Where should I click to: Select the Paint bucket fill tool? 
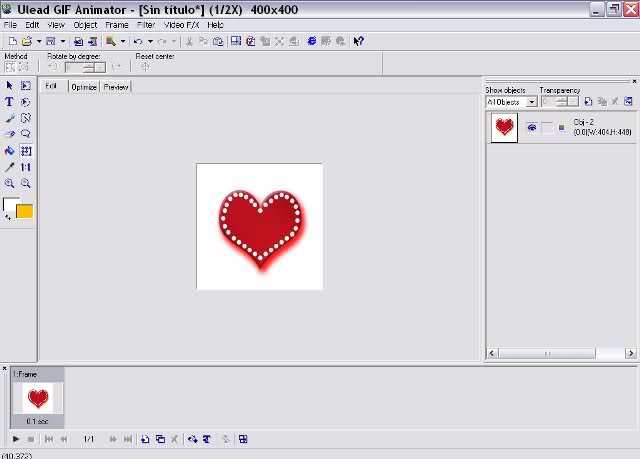click(9, 151)
